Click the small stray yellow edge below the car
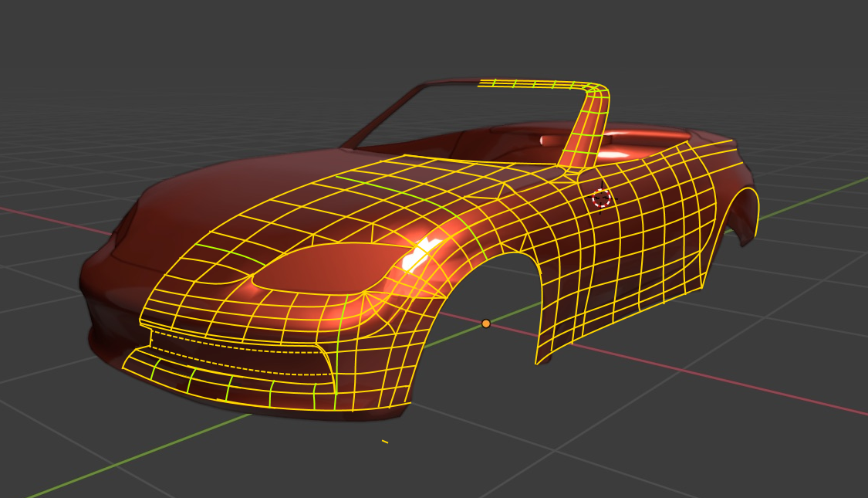 tap(385, 442)
